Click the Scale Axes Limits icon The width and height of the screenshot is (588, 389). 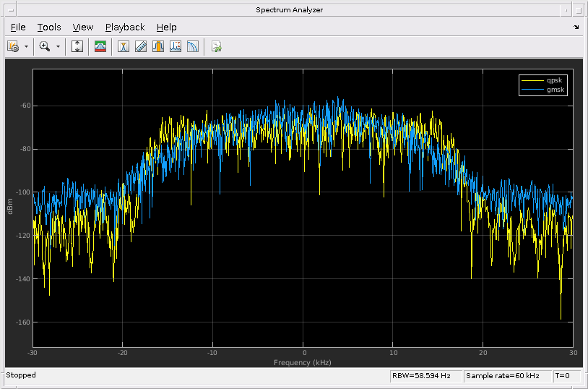[78, 46]
